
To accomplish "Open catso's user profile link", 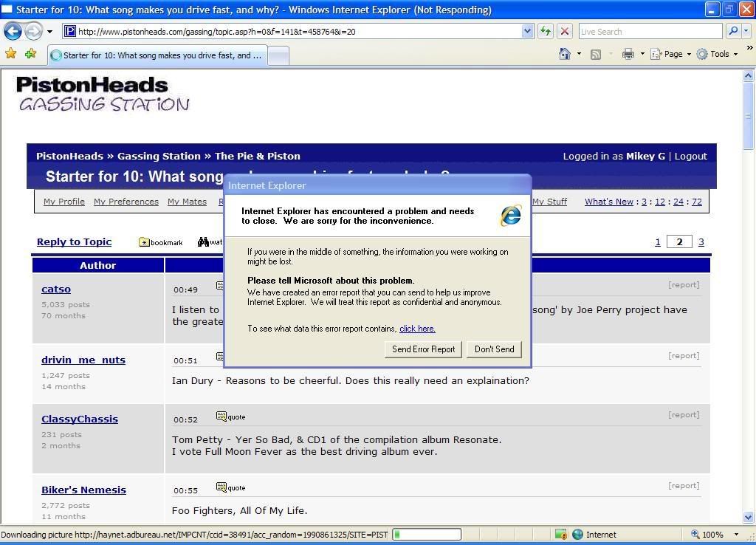I will tap(56, 289).
